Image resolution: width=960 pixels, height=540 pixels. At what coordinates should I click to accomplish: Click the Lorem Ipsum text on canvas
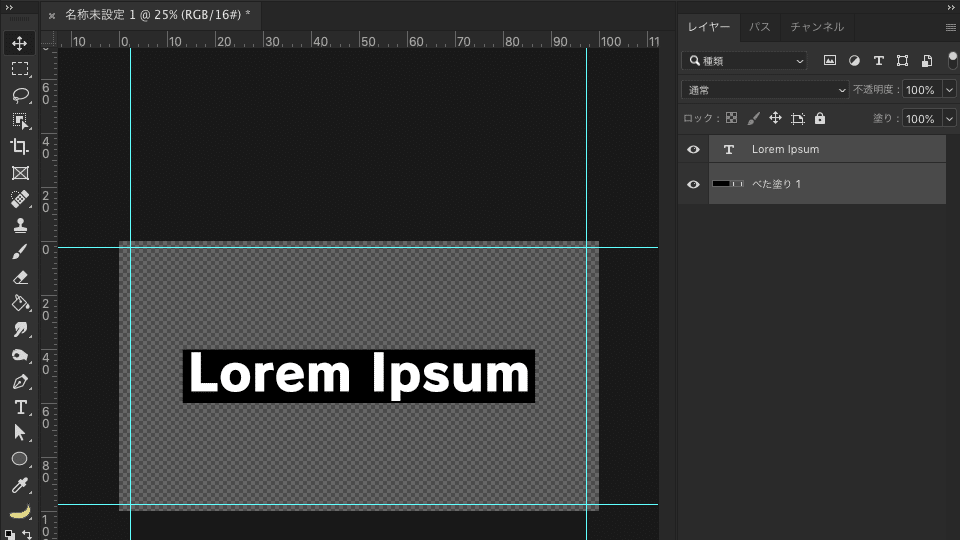359,375
